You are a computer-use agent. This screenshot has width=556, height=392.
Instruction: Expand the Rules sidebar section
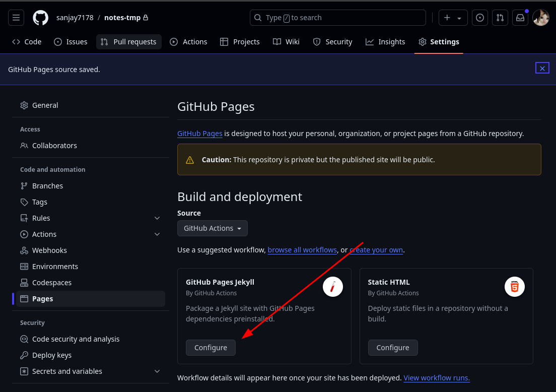click(157, 218)
